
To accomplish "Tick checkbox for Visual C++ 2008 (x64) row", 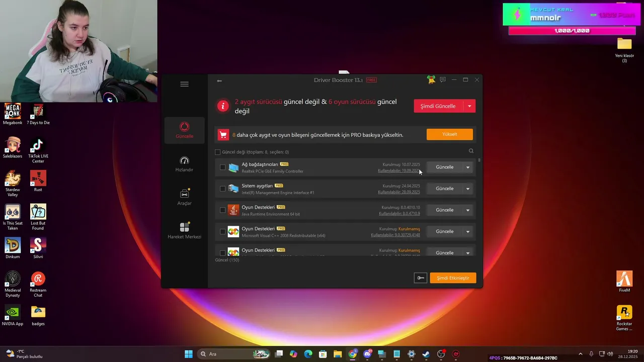I will pos(223,232).
